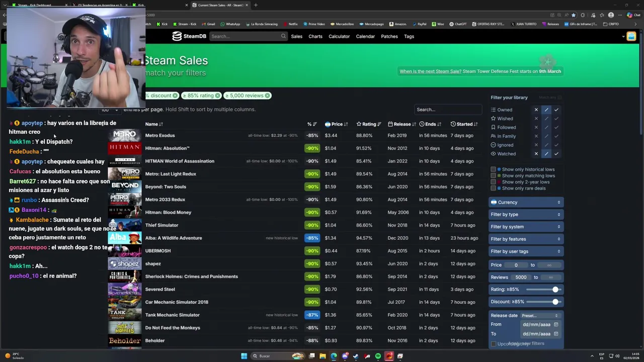Toggle the Upcoming checkbox under release date
The width and height of the screenshot is (644, 362).
click(493, 344)
